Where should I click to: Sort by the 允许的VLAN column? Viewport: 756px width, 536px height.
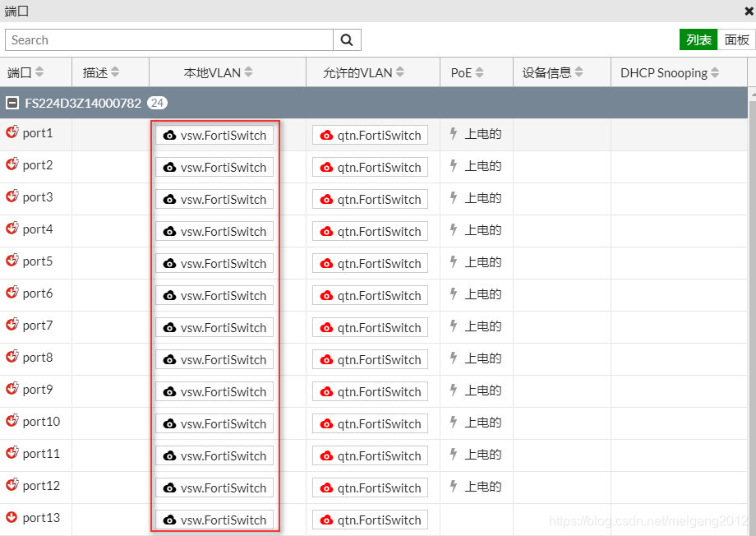pyautogui.click(x=400, y=72)
